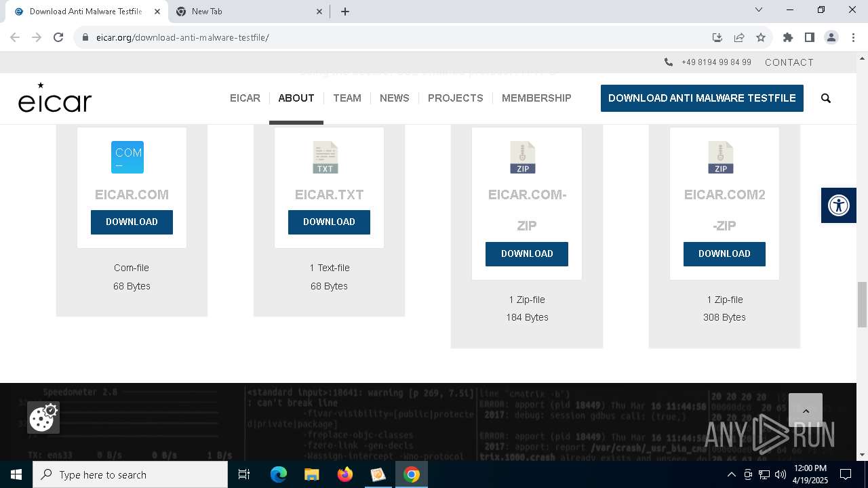The image size is (868, 488).
Task: Open a new browser tab
Action: 345,12
